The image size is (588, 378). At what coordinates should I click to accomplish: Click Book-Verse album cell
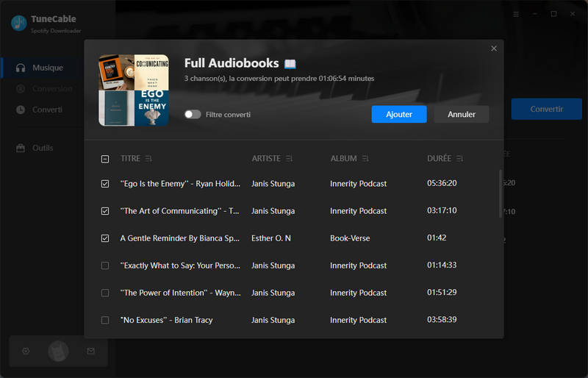click(x=350, y=238)
